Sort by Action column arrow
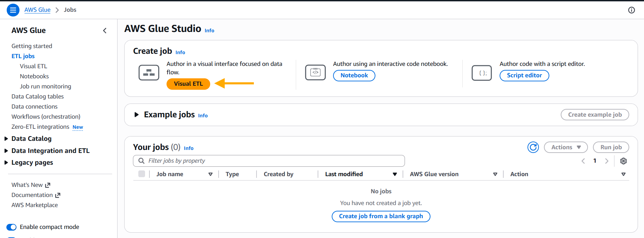 pyautogui.click(x=624, y=174)
